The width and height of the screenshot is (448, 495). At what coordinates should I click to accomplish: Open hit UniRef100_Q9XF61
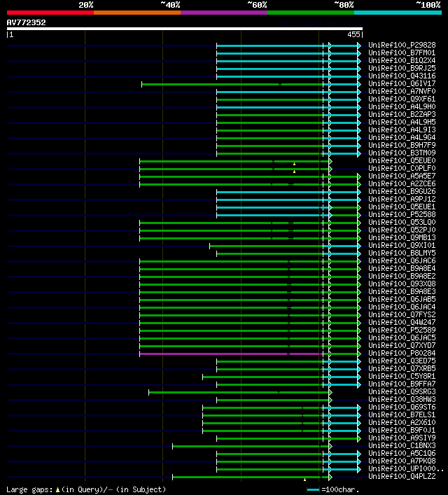402,99
